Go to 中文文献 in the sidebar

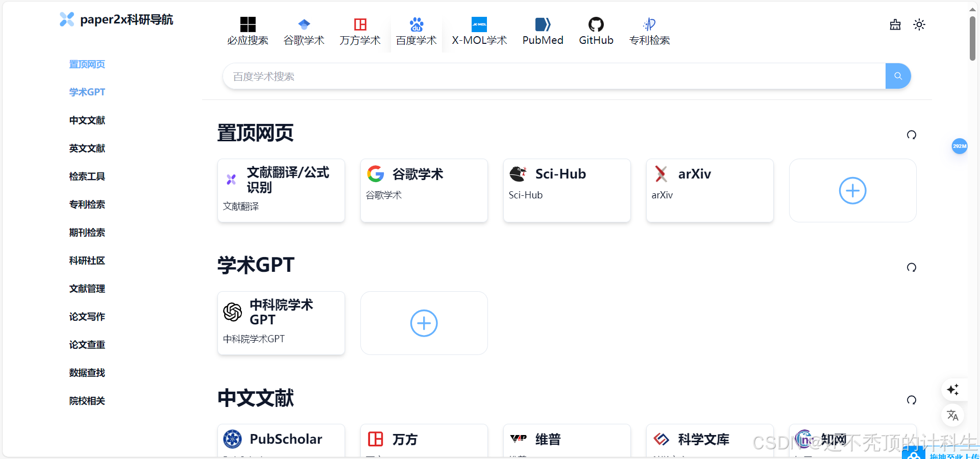[87, 120]
